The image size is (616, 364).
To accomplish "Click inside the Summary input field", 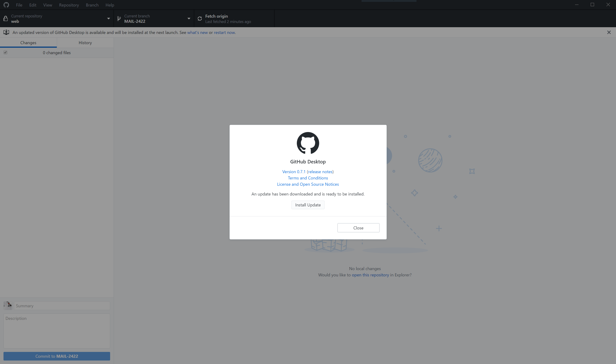I will (x=62, y=306).
